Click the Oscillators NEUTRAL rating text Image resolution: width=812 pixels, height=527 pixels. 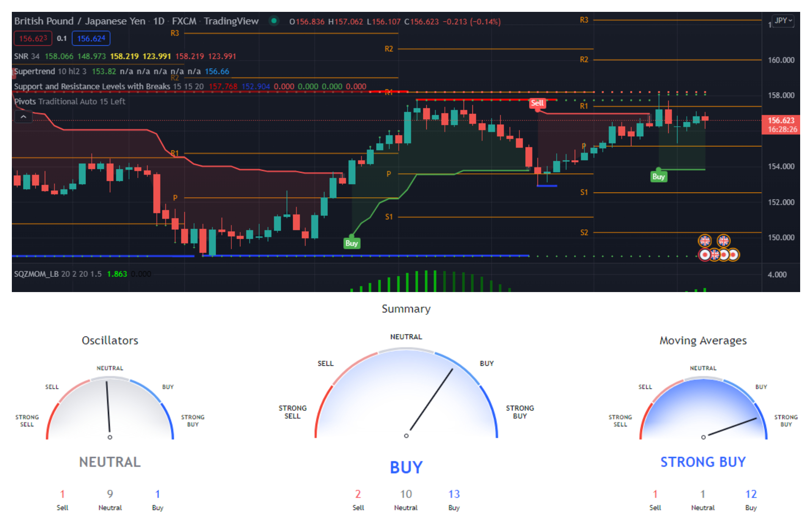pyautogui.click(x=110, y=462)
